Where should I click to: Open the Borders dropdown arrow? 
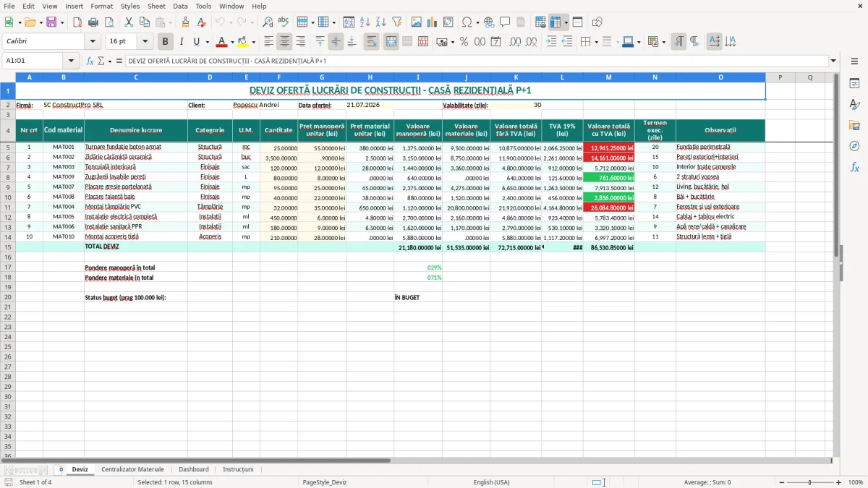click(598, 42)
